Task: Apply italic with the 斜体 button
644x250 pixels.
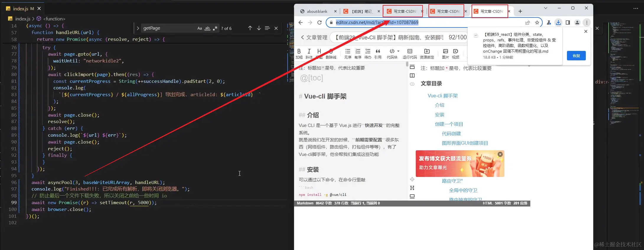Action: tap(309, 54)
